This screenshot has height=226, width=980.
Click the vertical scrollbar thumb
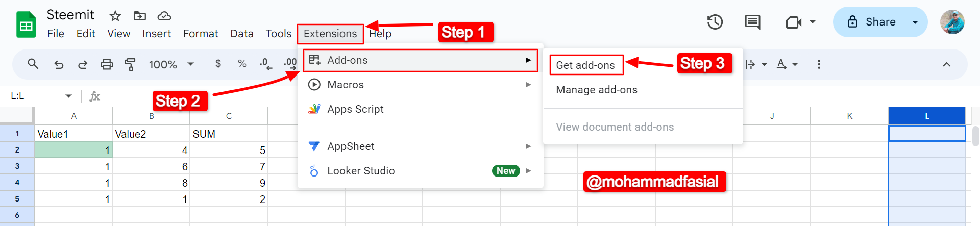(x=975, y=136)
